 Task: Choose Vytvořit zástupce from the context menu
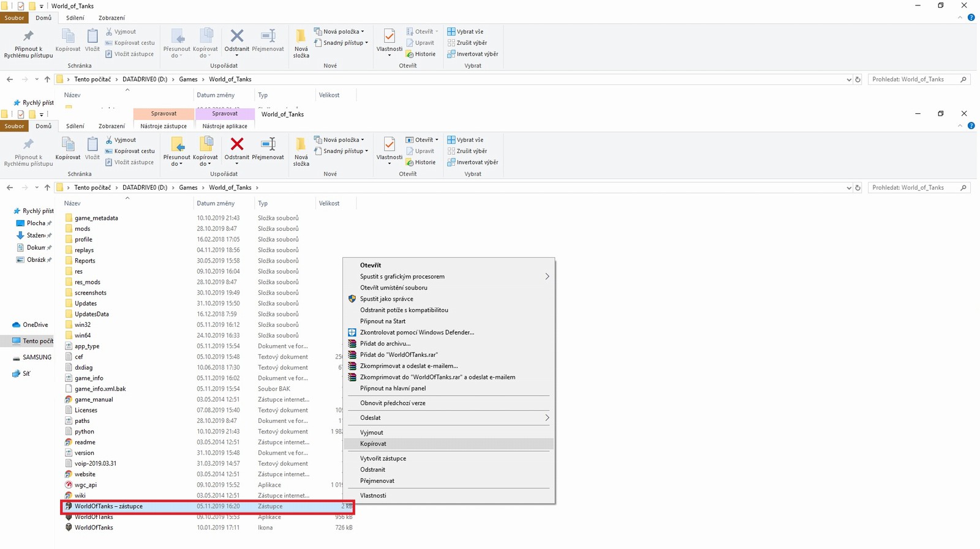[383, 458]
